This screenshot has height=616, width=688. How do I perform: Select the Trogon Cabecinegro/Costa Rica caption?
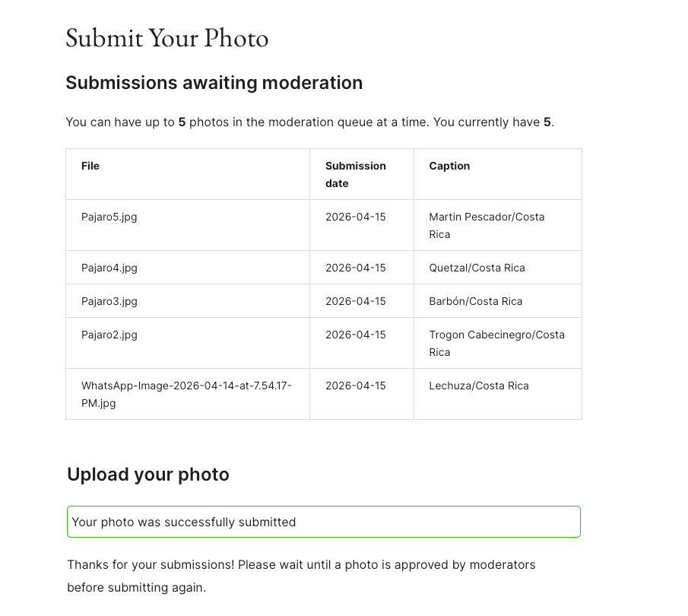pyautogui.click(x=496, y=343)
